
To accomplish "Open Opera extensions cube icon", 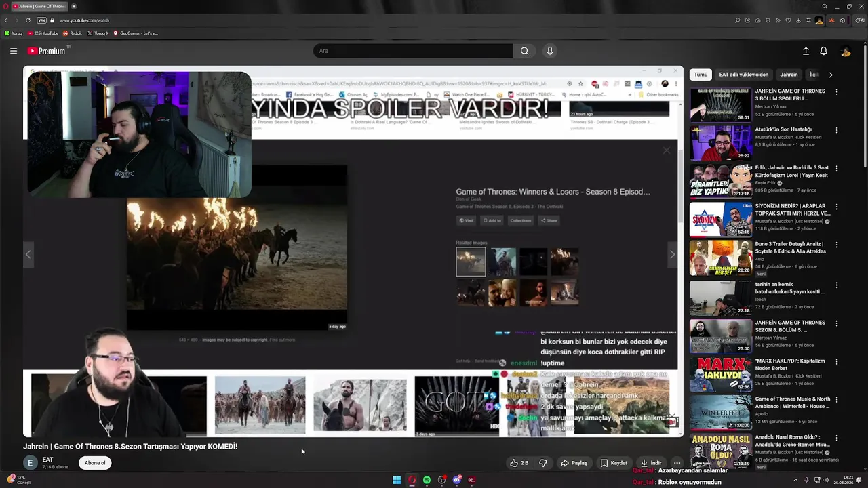I will [x=842, y=20].
